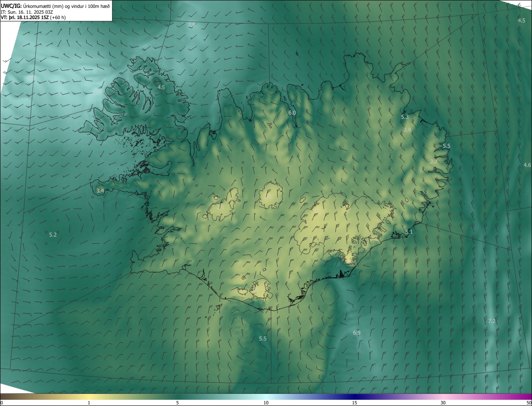Click the colorbar tick label 50
Image resolution: width=532 pixels, height=406 pixels.
click(529, 403)
